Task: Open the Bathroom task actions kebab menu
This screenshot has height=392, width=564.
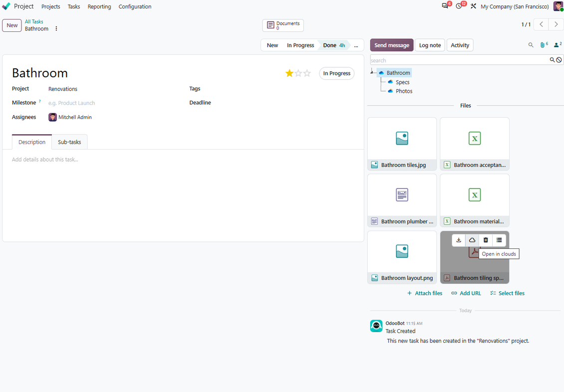Action: click(x=56, y=28)
